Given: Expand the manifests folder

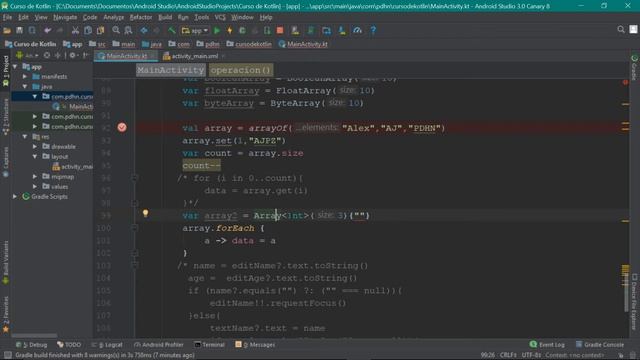Looking at the screenshot, I should [25, 76].
